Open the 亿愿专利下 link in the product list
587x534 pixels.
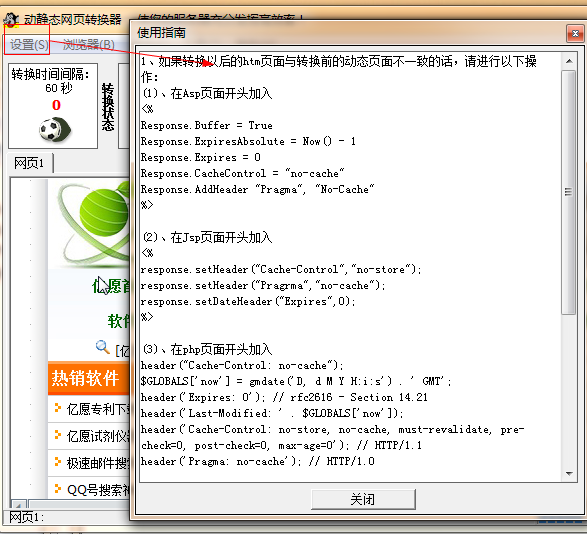(98, 409)
